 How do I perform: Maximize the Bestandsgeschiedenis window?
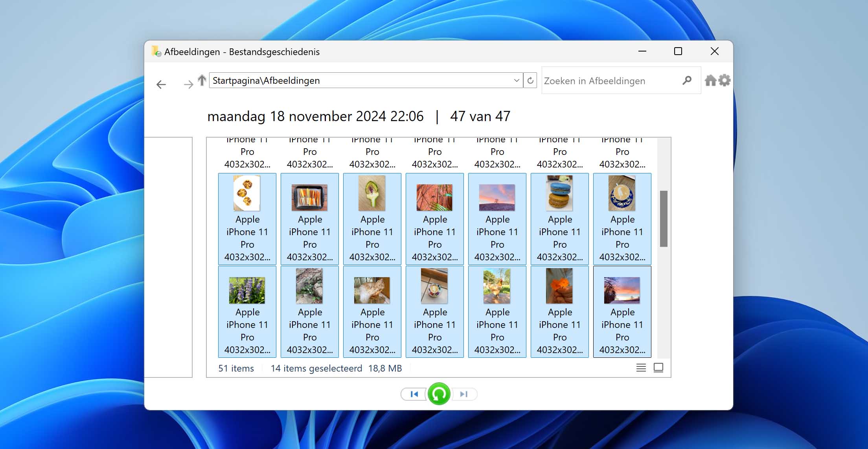coord(678,51)
